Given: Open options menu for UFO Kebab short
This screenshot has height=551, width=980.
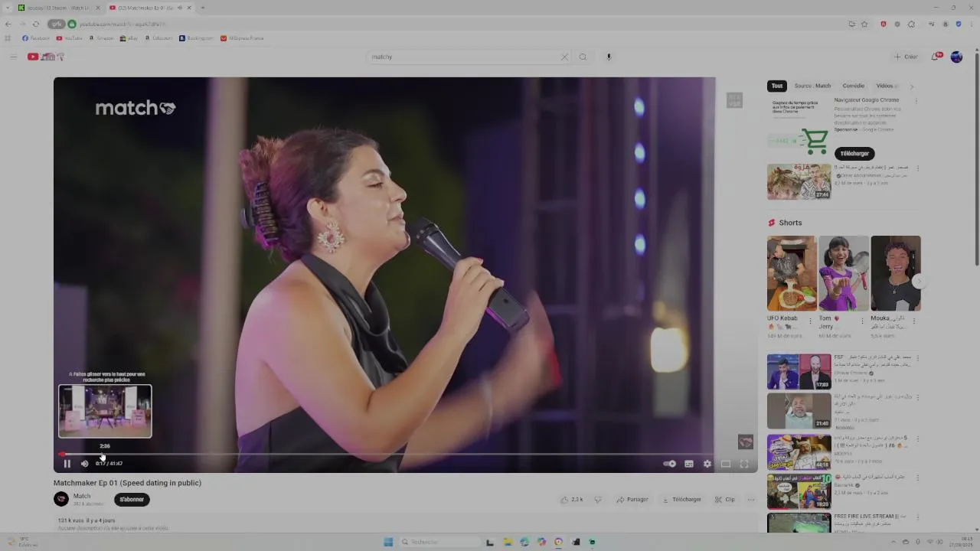Looking at the screenshot, I should [x=811, y=320].
